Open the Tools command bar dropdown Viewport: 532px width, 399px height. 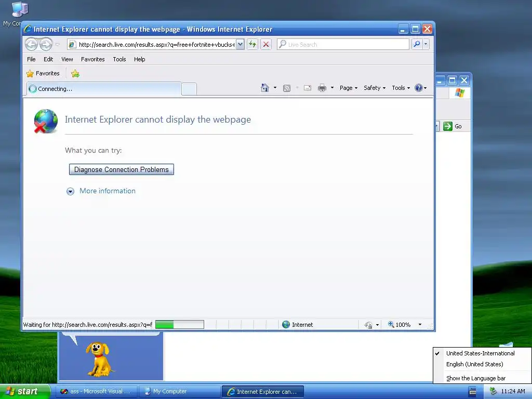click(401, 88)
